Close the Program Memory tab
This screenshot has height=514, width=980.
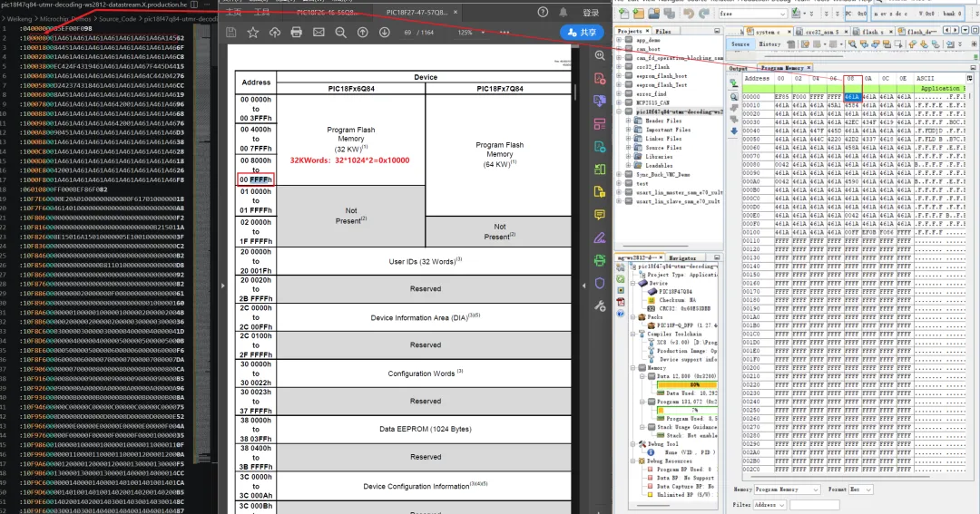click(x=808, y=67)
